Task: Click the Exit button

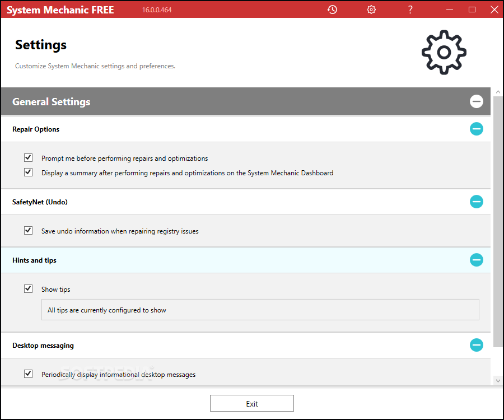Action: tap(251, 403)
